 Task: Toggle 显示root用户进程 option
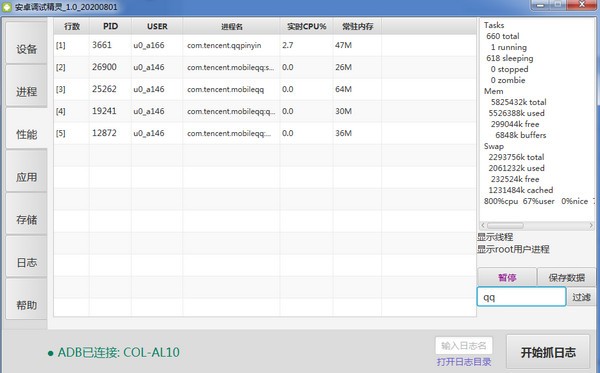click(x=513, y=249)
